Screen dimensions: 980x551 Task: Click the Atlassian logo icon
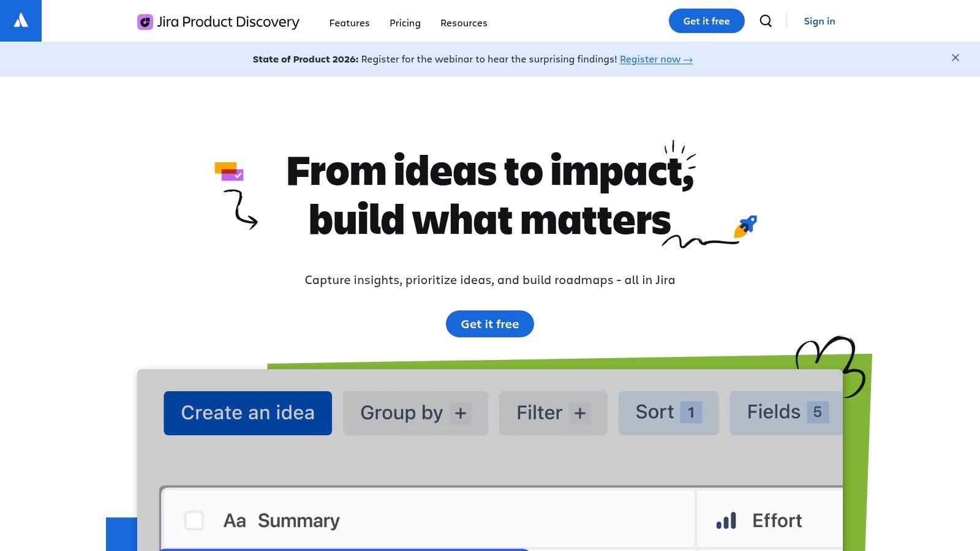pos(20,20)
